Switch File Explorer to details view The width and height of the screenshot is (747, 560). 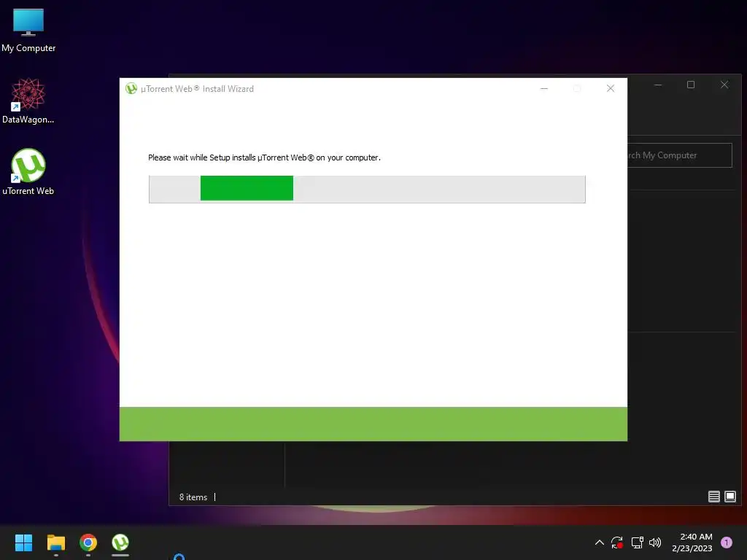coord(713,497)
